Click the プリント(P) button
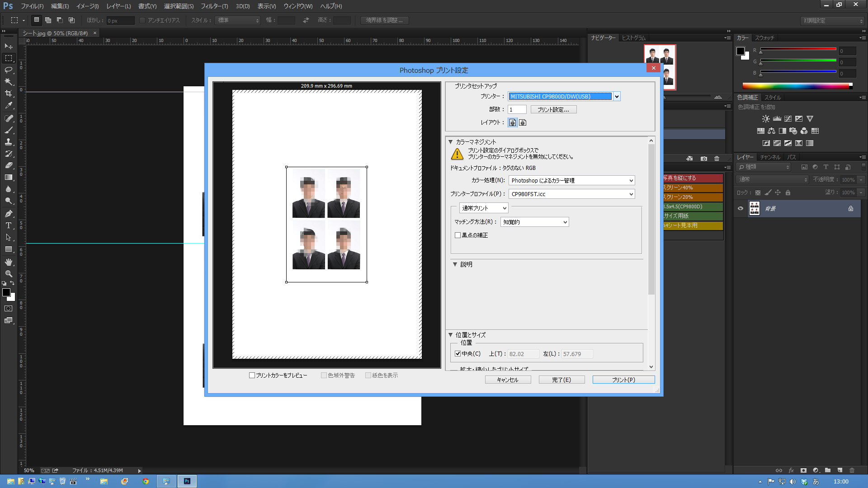The height and width of the screenshot is (488, 868). point(623,380)
